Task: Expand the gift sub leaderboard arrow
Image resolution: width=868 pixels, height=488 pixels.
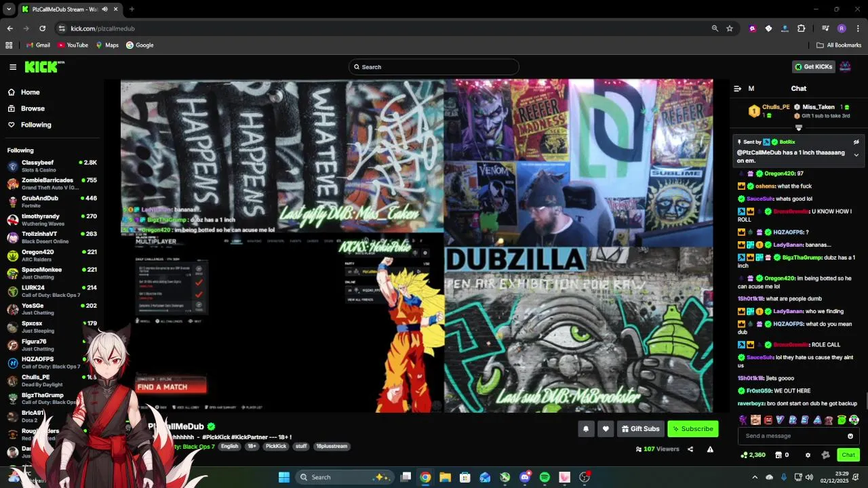Action: pyautogui.click(x=799, y=127)
